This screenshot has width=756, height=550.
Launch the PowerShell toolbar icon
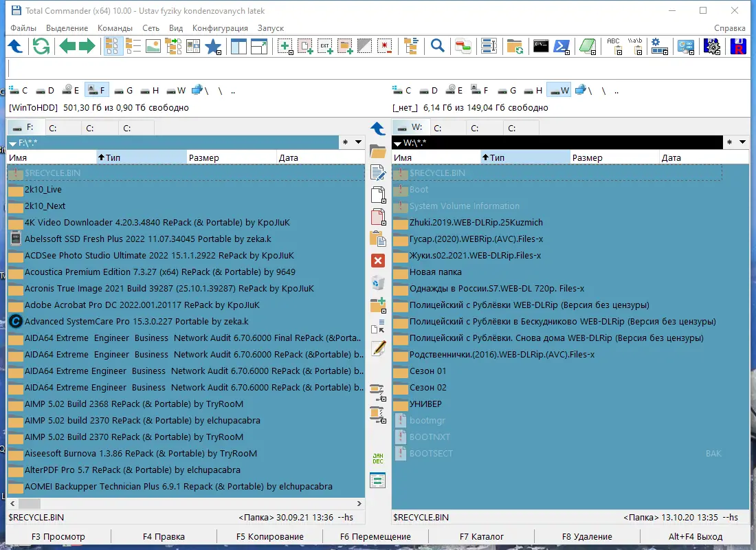[562, 47]
